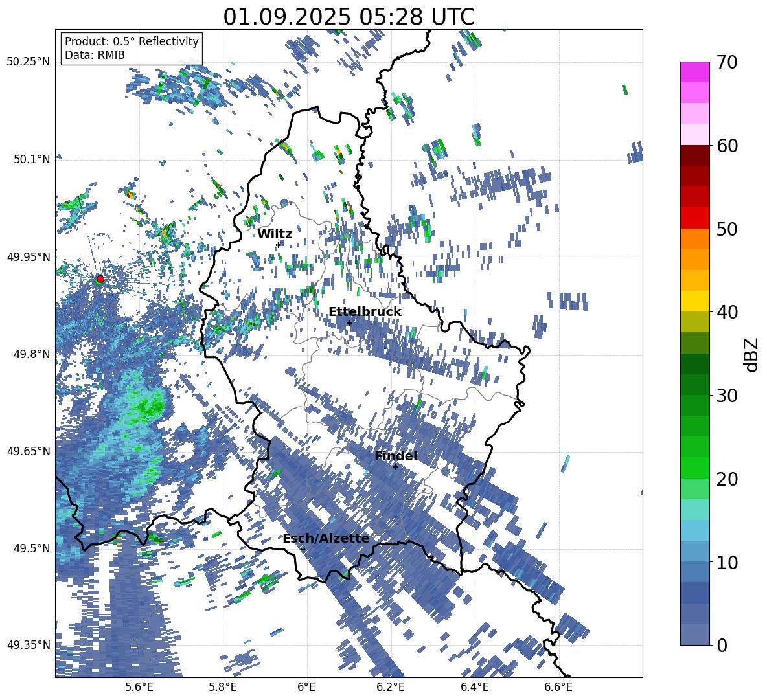This screenshot has height=700, width=767.
Task: Click the Data: RMIB text
Action: pyautogui.click(x=95, y=55)
